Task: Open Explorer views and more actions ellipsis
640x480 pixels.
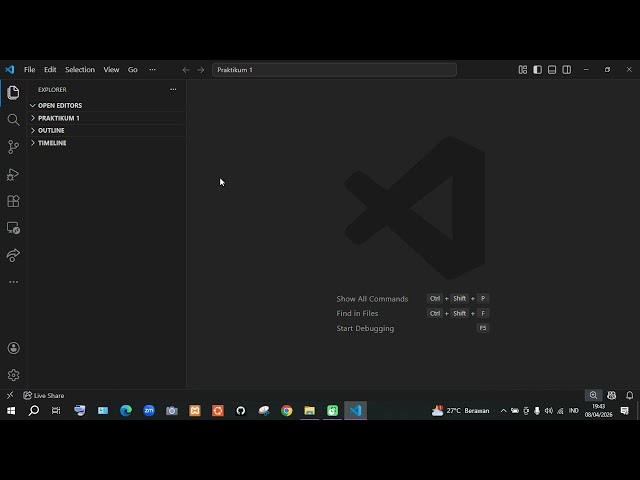Action: point(173,89)
